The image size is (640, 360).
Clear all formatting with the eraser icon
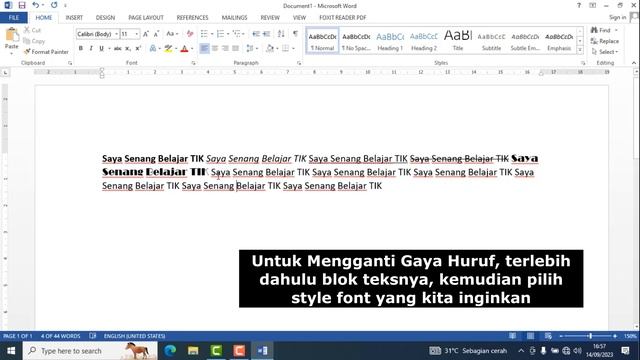pos(190,34)
